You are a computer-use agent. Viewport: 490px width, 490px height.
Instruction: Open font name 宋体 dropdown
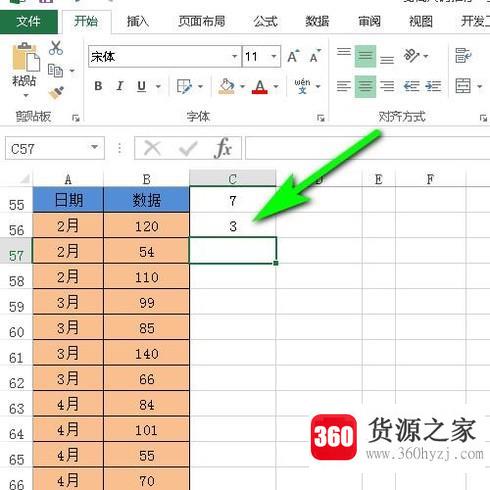235,56
